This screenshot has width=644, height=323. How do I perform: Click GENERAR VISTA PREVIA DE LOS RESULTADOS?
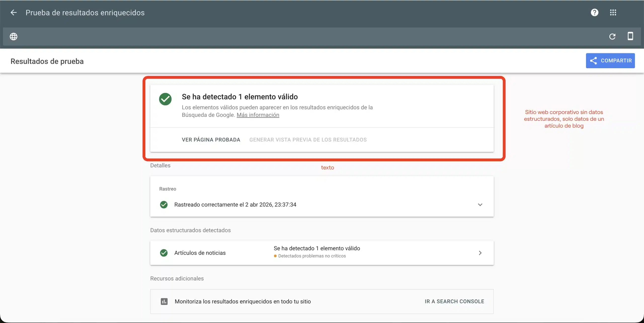click(308, 140)
